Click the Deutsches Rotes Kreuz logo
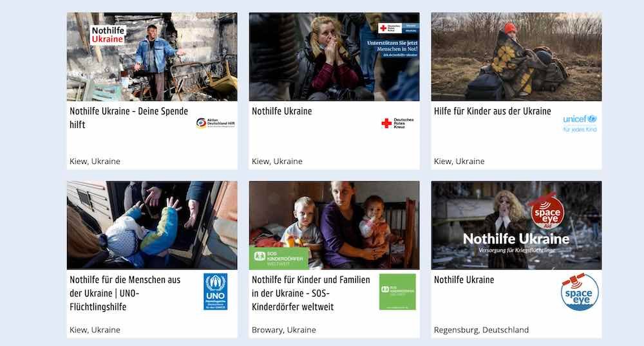This screenshot has height=346, width=644. (x=397, y=123)
